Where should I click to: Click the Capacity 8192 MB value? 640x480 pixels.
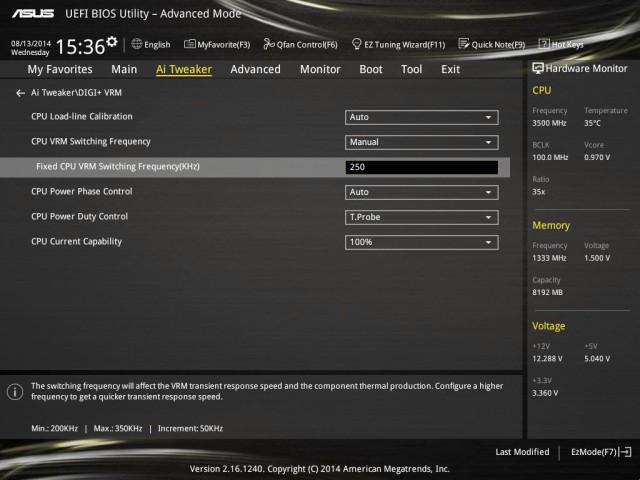click(547, 292)
